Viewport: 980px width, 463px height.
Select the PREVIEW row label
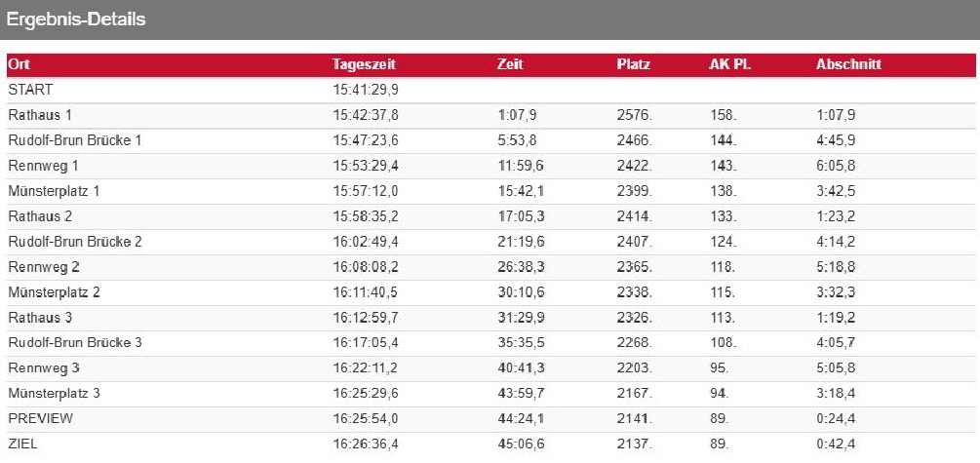[x=41, y=418]
